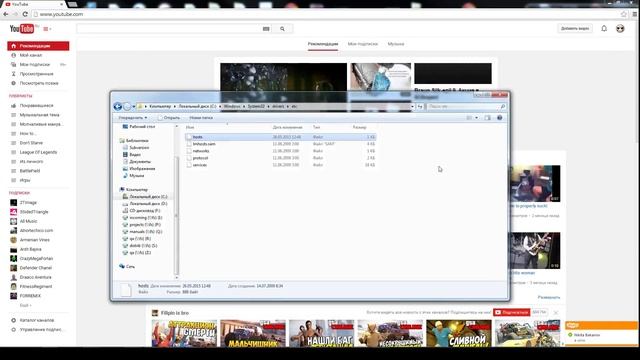640x360 pixels.
Task: Click the Открыть button in Explorer toolbar
Action: (x=169, y=118)
